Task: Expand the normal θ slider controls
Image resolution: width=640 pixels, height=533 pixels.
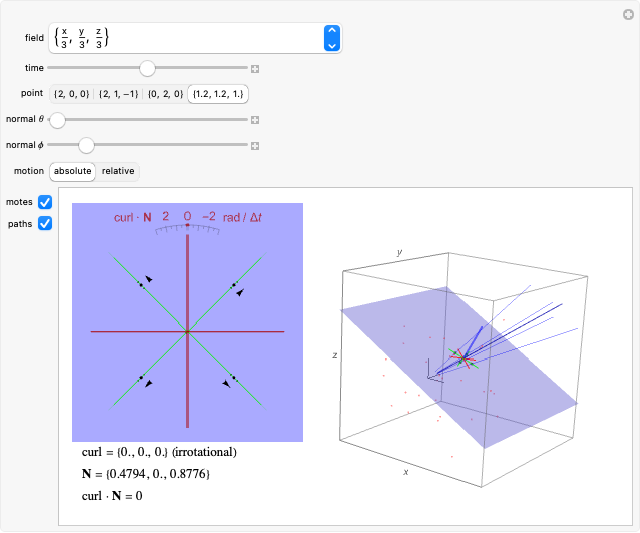Action: click(255, 120)
